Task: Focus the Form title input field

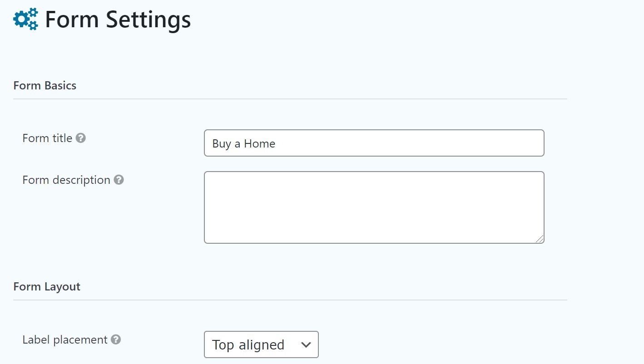Action: 374,143
